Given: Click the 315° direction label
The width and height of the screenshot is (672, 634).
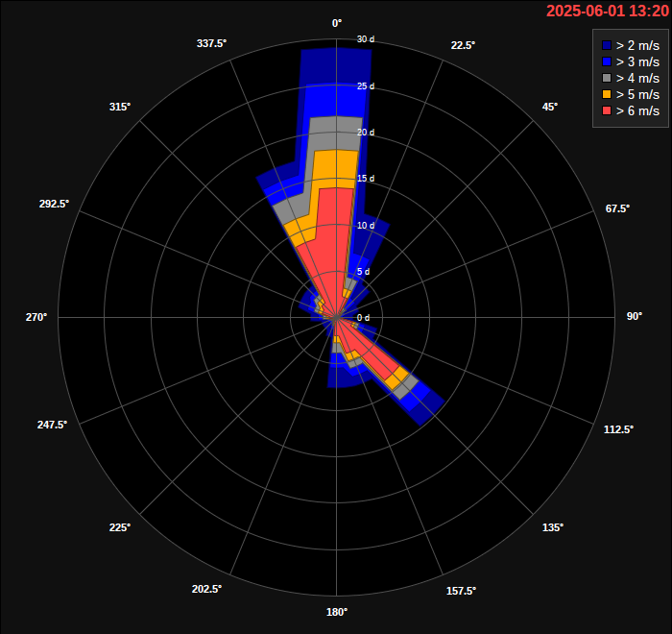Looking at the screenshot, I should pyautogui.click(x=120, y=107).
